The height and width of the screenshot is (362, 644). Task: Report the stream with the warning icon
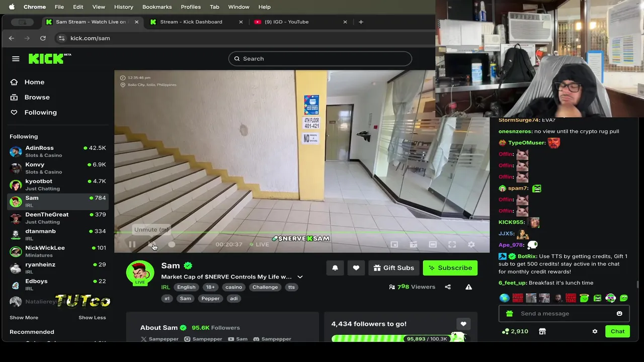point(468,287)
